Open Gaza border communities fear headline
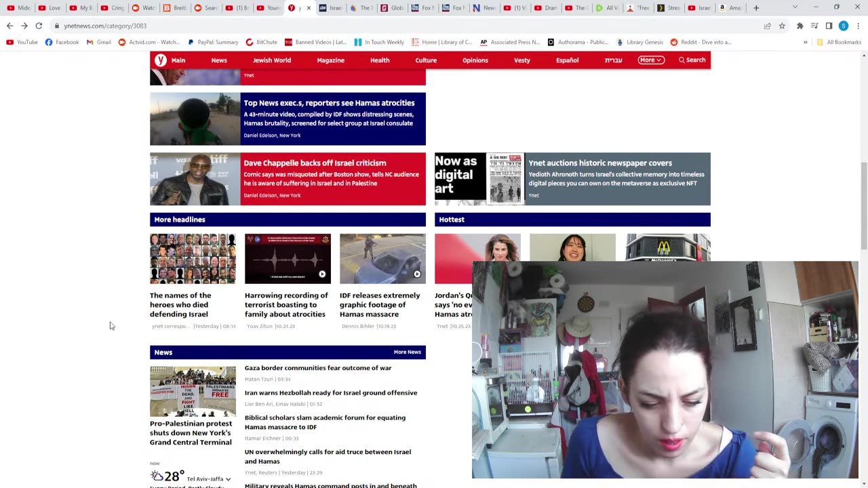 pyautogui.click(x=318, y=368)
